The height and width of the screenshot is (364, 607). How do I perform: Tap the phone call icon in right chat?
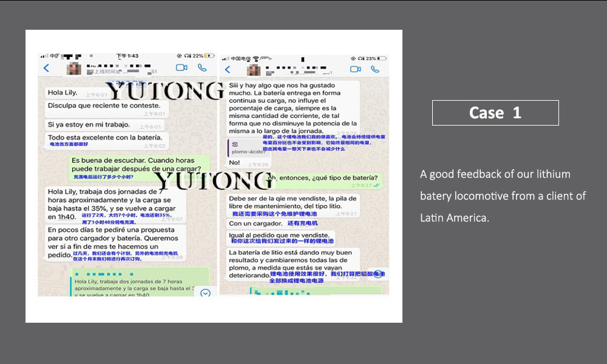point(375,69)
